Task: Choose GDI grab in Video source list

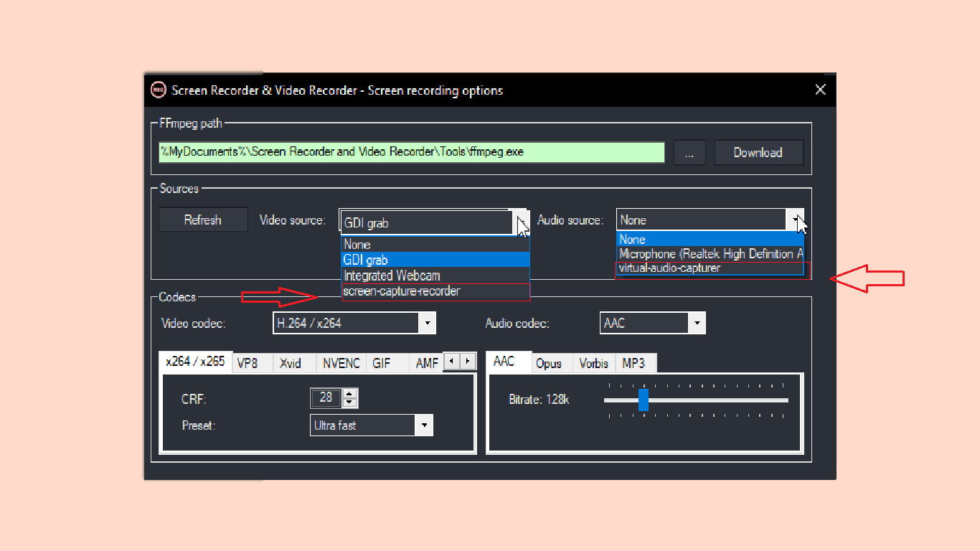Action: (435, 260)
